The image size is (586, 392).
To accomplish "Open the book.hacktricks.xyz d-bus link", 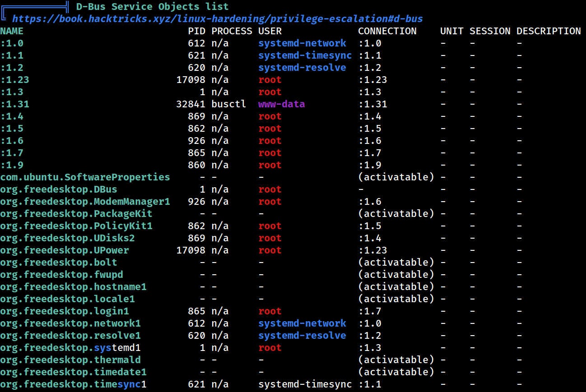I will [217, 19].
